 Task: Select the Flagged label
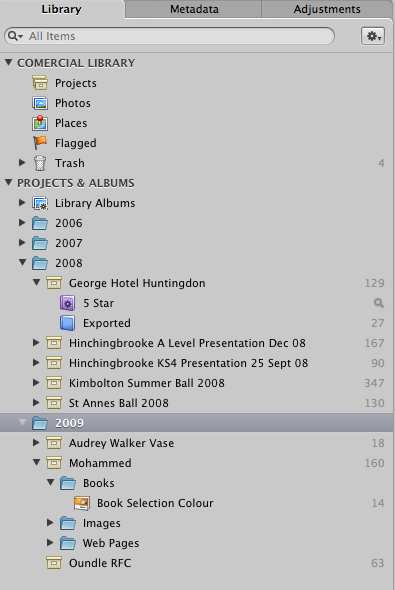coord(76,143)
